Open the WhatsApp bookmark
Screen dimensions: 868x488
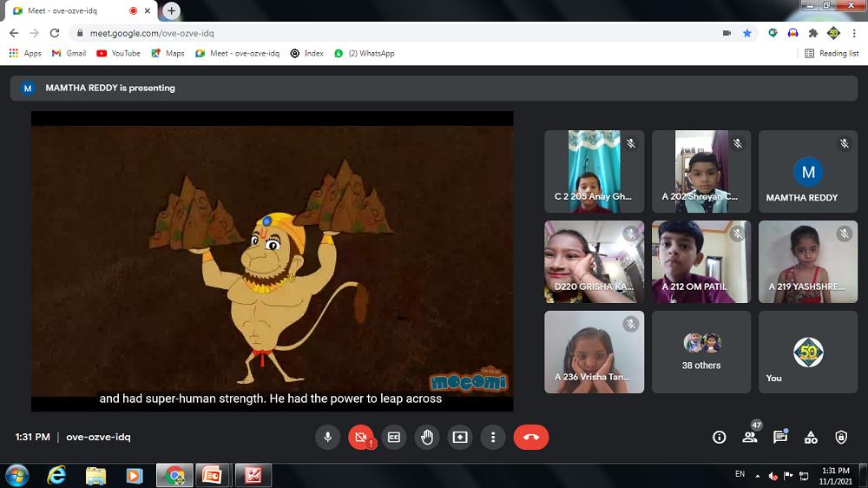coord(365,54)
